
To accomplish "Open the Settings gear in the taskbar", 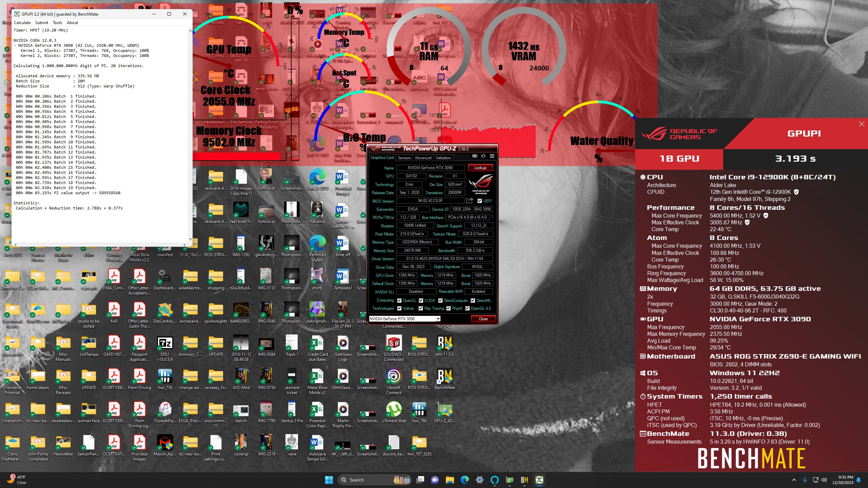I will (x=479, y=480).
